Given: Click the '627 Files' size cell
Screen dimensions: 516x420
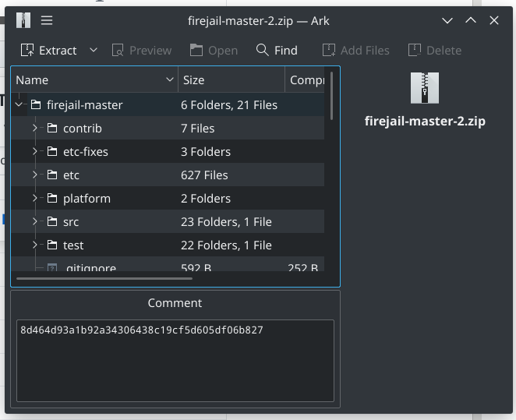Looking at the screenshot, I should point(204,175).
